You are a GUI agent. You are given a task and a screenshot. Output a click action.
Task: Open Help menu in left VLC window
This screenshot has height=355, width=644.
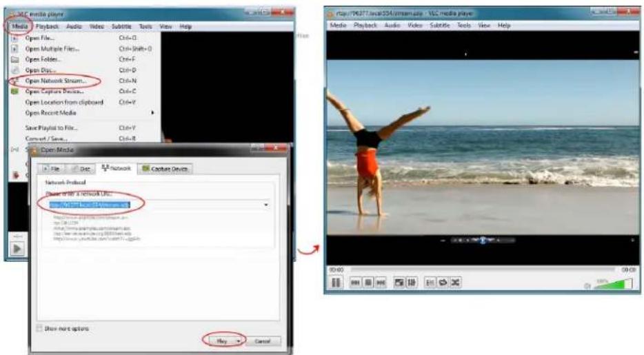(x=185, y=26)
